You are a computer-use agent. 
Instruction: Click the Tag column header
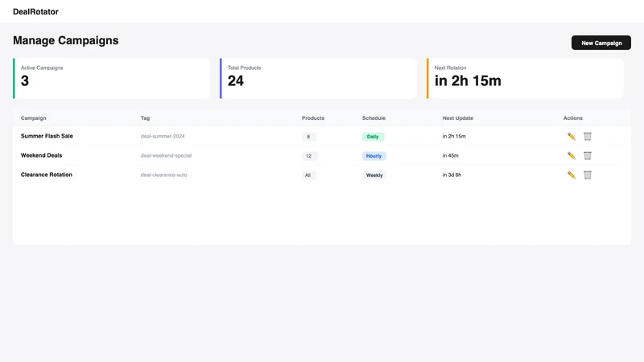146,117
